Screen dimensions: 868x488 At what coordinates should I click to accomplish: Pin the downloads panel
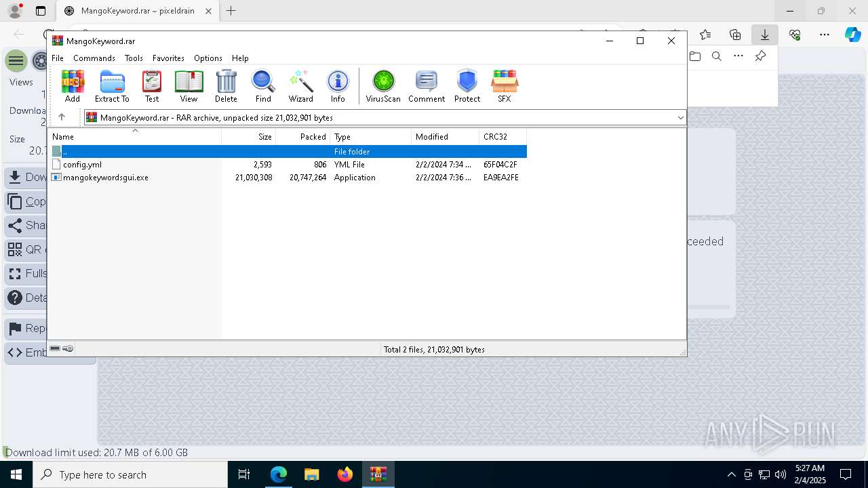tap(760, 56)
